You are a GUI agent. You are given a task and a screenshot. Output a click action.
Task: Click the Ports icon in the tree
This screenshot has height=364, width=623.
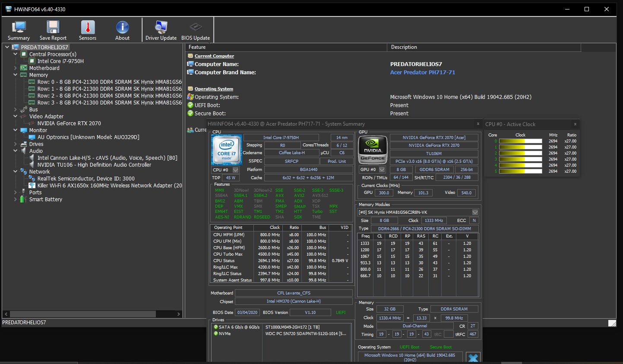[24, 192]
